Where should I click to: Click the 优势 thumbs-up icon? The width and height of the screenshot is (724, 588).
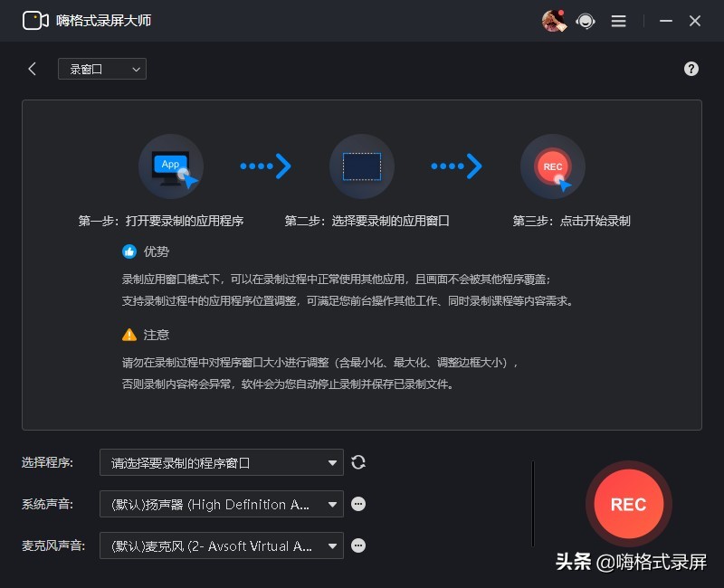129,251
